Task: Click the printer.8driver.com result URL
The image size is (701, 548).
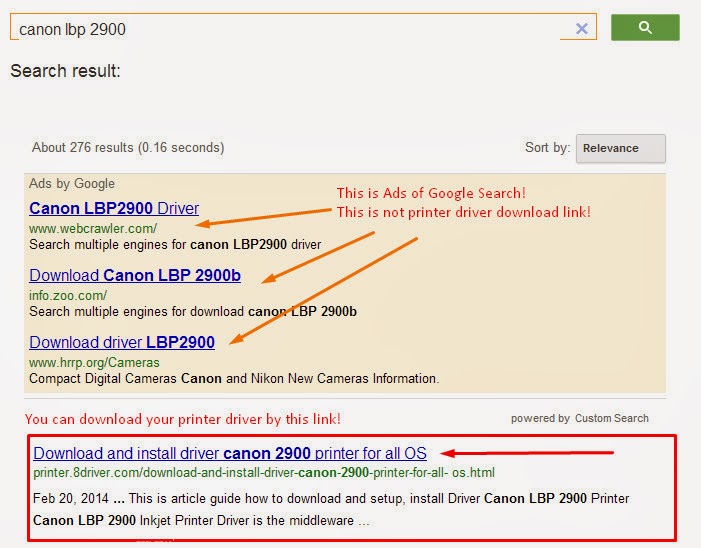Action: point(264,472)
